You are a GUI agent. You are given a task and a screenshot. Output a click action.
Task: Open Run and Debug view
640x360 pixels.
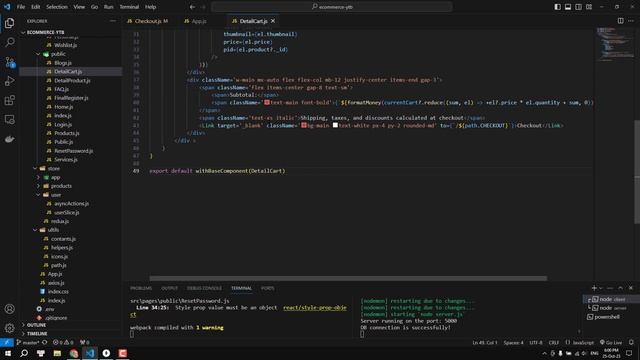pyautogui.click(x=10, y=81)
